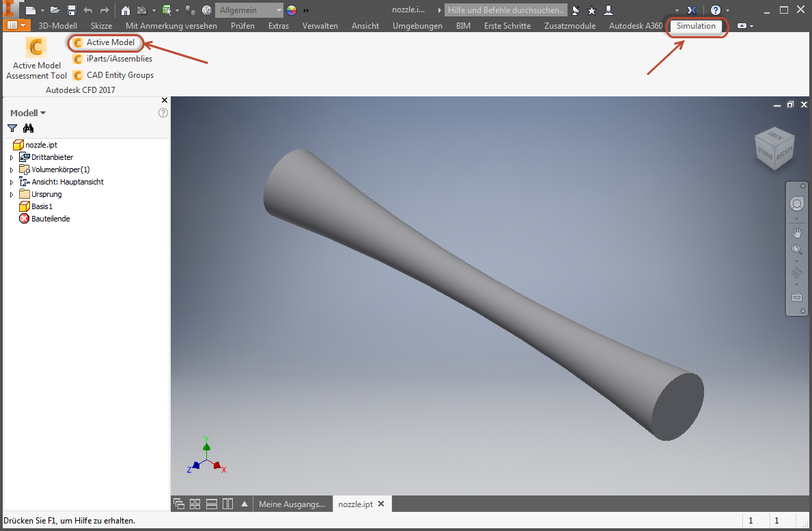812x531 pixels.
Task: Search the browser with binoculars icon
Action: pos(29,128)
